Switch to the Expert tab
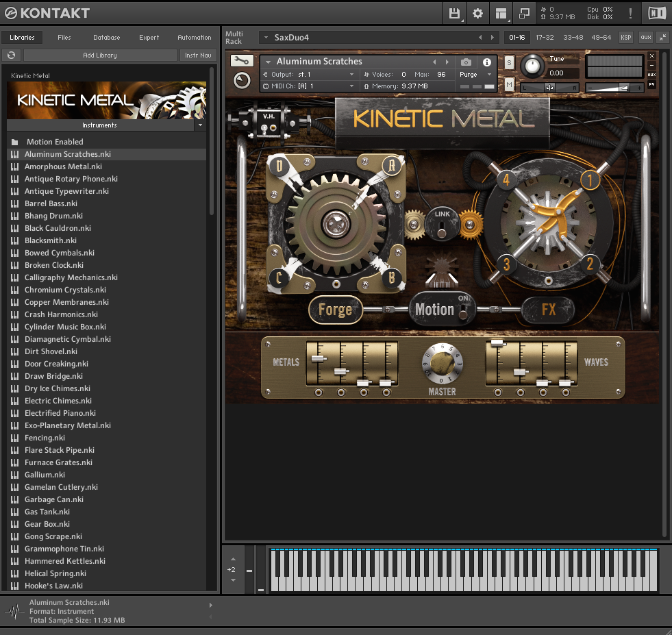The image size is (672, 635). 149,37
